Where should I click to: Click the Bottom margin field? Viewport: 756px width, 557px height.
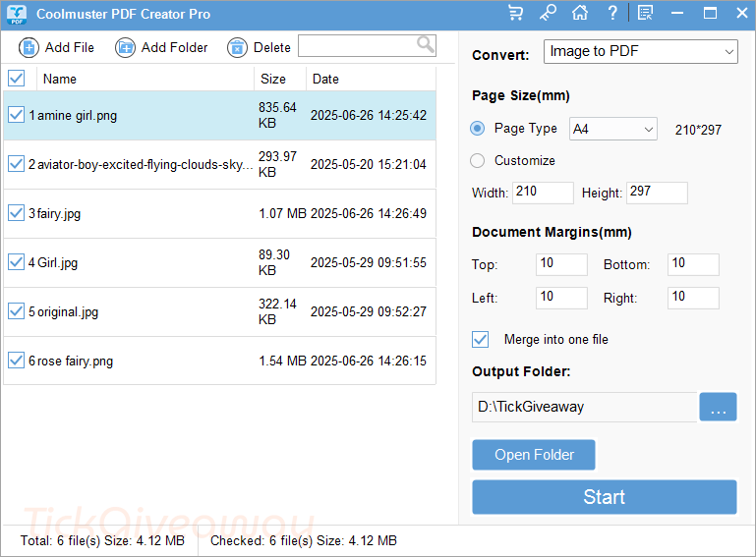click(x=693, y=264)
